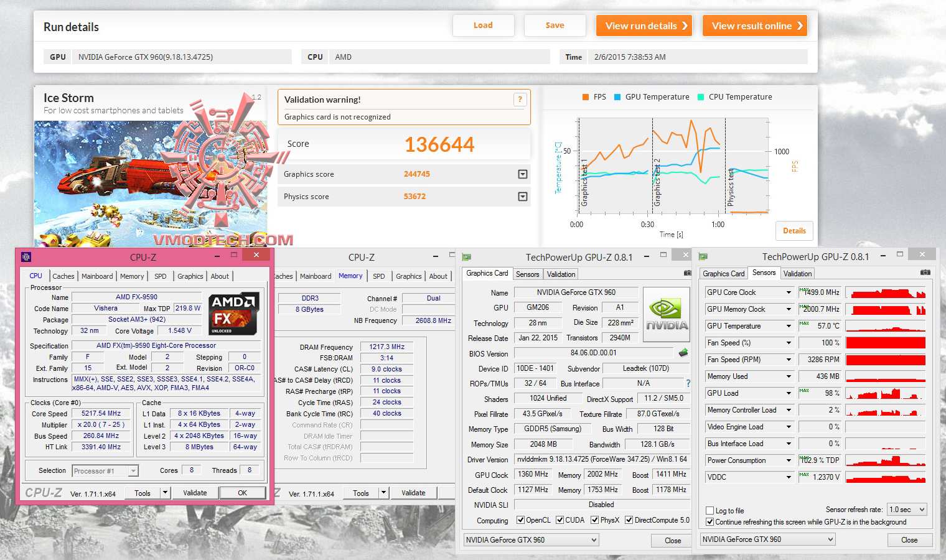Viewport: 946px width, 560px height.
Task: Open the GPU Memory Clock sensor dropdown
Action: point(789,309)
